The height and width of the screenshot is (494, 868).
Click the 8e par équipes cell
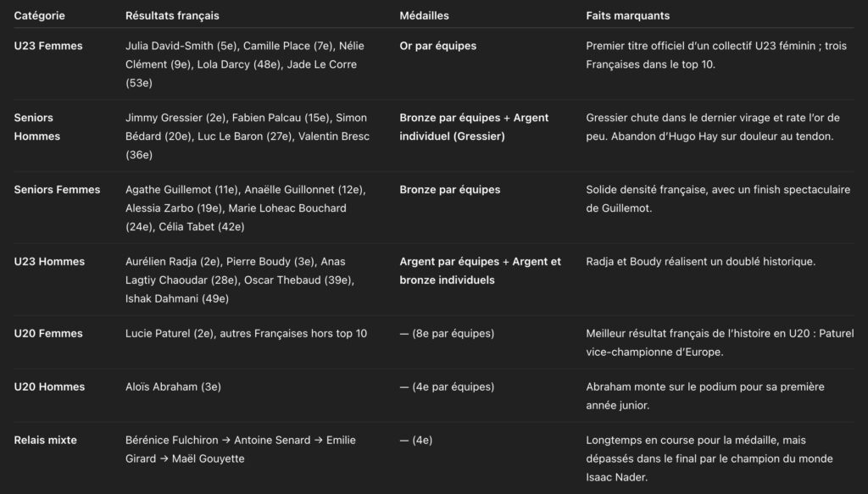tap(447, 334)
